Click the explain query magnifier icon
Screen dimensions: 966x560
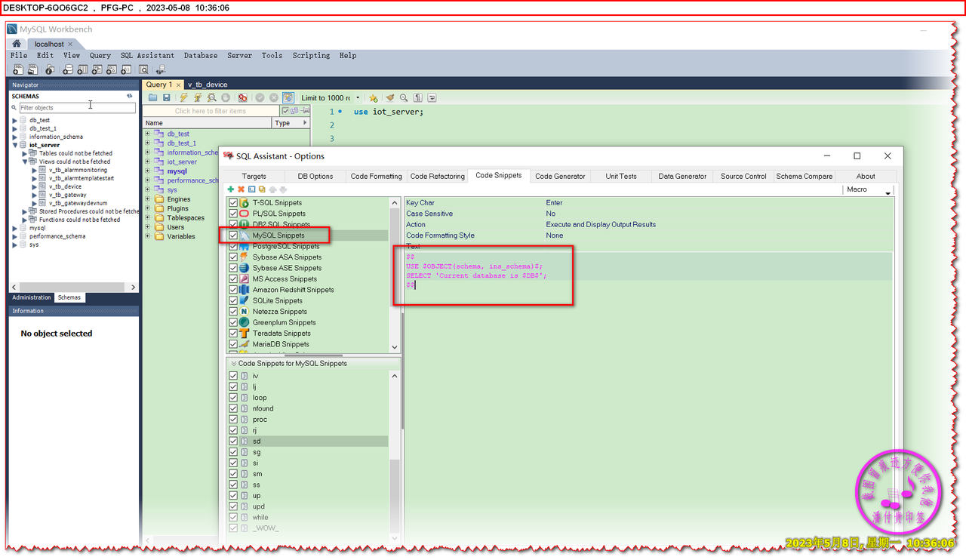coord(212,97)
